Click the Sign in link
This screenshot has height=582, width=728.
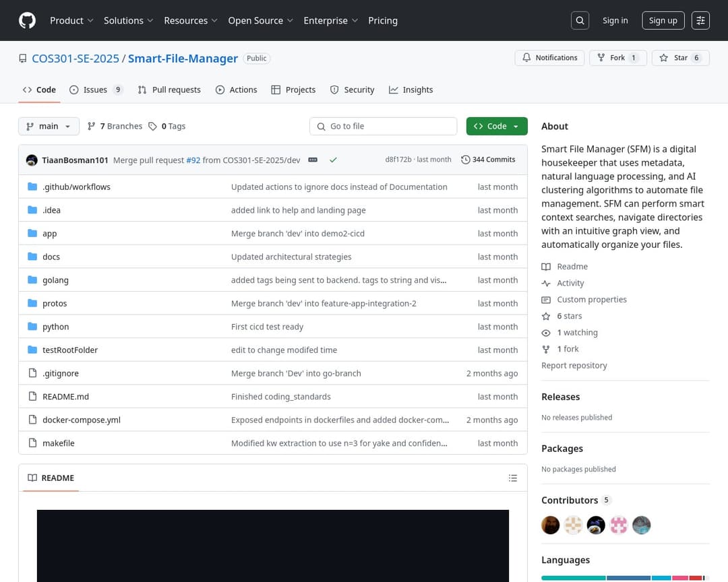(x=615, y=20)
